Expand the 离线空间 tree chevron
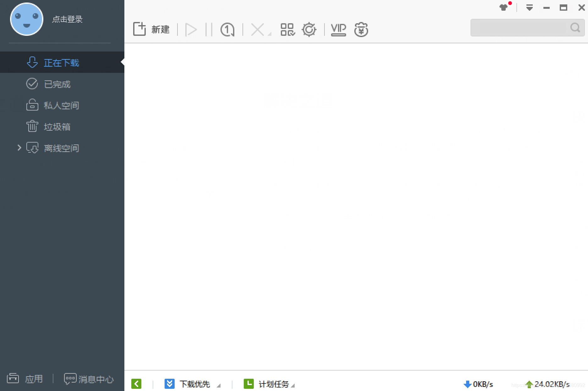588x391 pixels. coord(19,148)
